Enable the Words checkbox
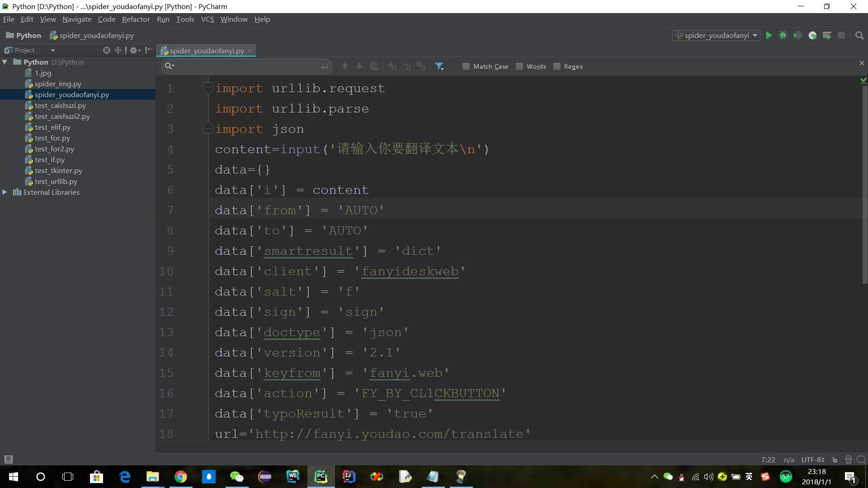 click(519, 66)
